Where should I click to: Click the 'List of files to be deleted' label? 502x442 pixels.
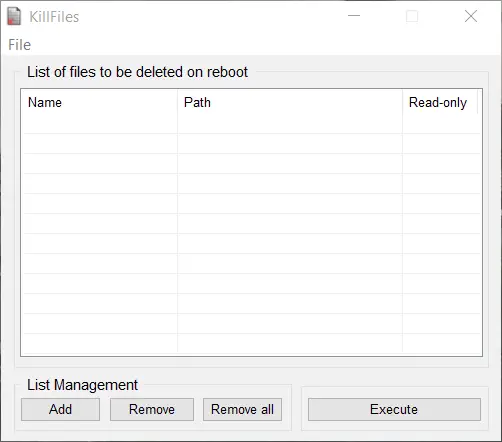pos(137,72)
